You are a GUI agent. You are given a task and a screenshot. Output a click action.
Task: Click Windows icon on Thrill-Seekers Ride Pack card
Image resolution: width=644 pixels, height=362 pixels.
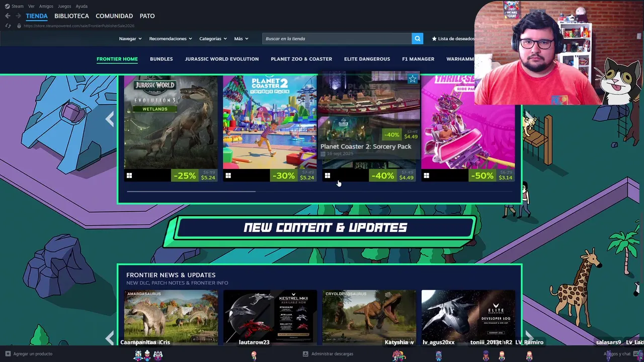427,175
